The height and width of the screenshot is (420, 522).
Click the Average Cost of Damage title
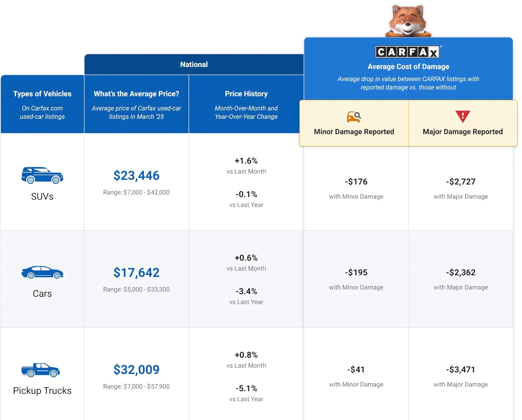click(x=408, y=66)
